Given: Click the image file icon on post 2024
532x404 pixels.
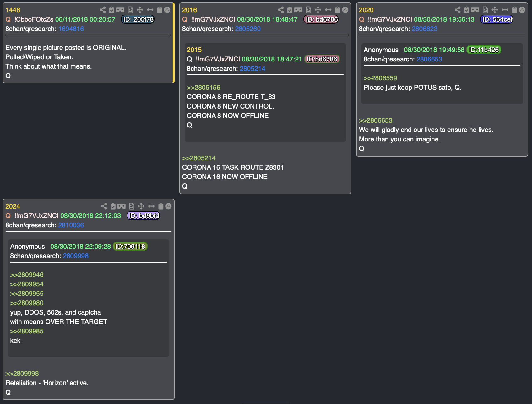Looking at the screenshot, I should click(132, 206).
